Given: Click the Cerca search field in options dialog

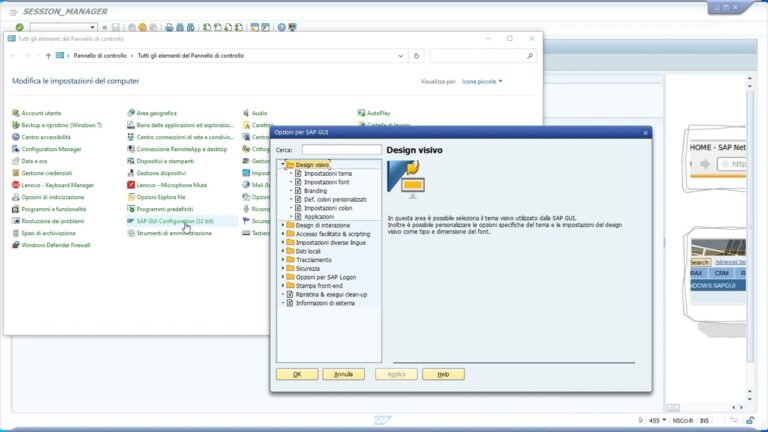Looking at the screenshot, I should pyautogui.click(x=341, y=149).
